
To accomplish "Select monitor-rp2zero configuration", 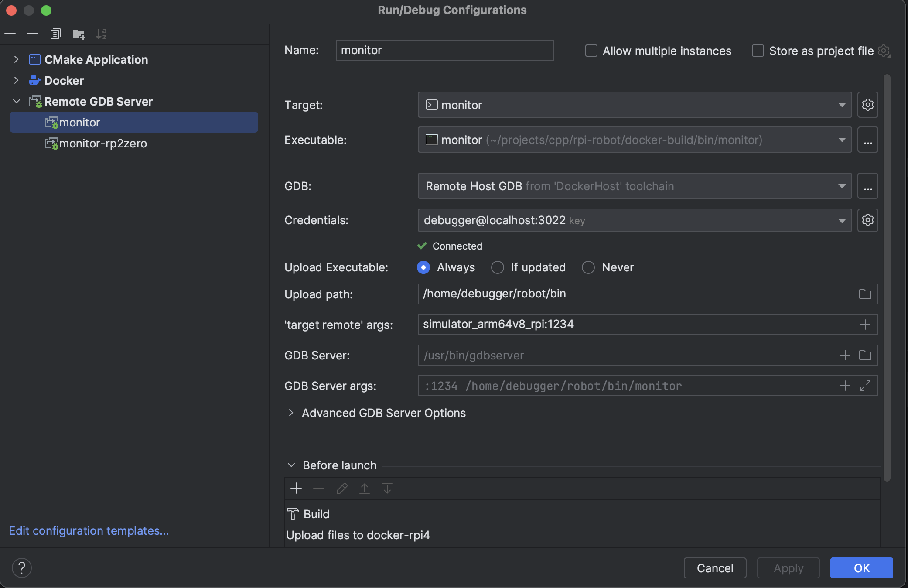I will click(x=103, y=144).
